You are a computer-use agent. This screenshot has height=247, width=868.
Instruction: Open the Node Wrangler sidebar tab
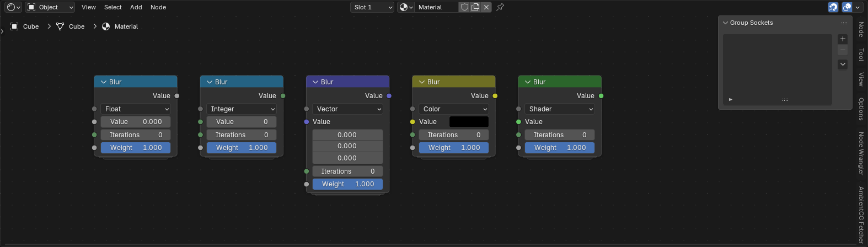[861, 153]
